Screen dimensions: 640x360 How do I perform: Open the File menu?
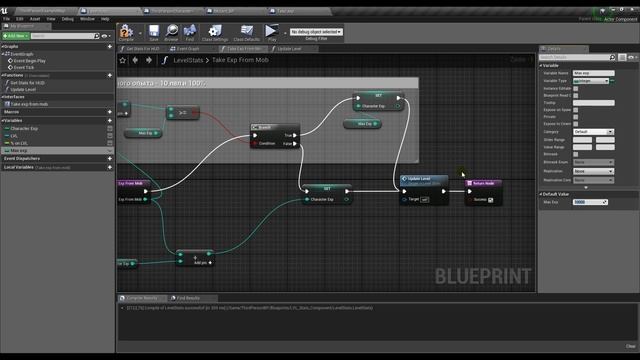pyautogui.click(x=7, y=19)
